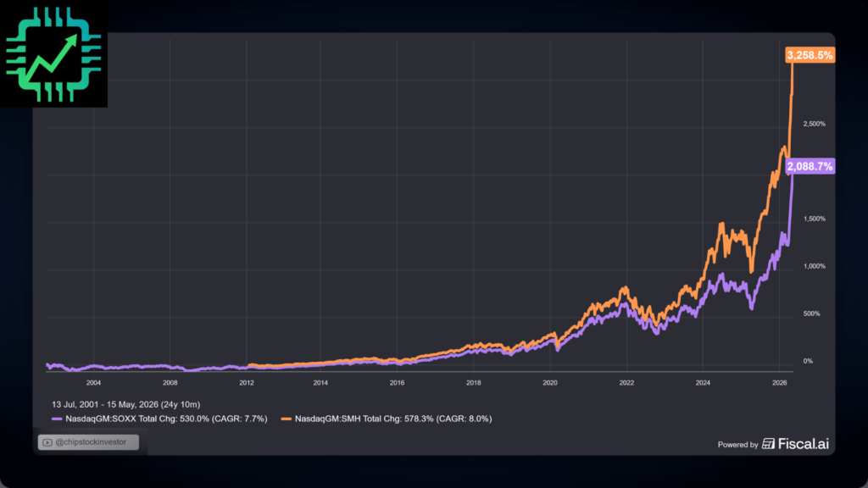Click the 2012 x-axis label

[x=247, y=383]
